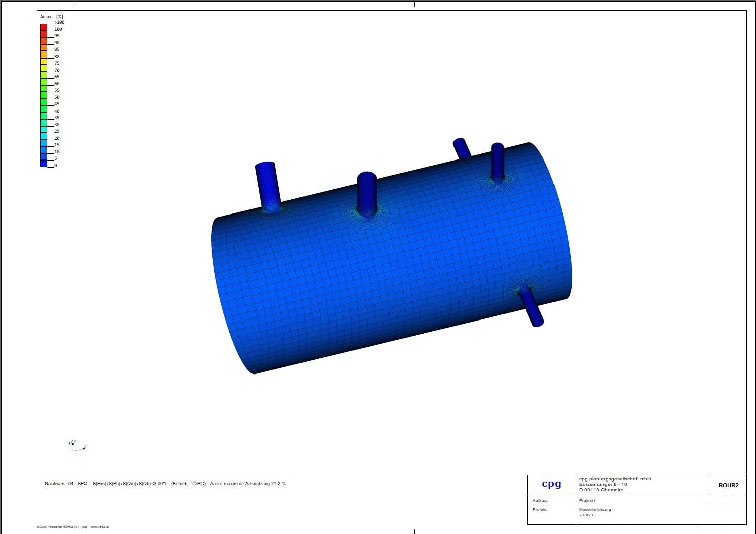The height and width of the screenshot is (534, 756).
Task: Select the legend value label '25'
Action: pyautogui.click(x=57, y=131)
